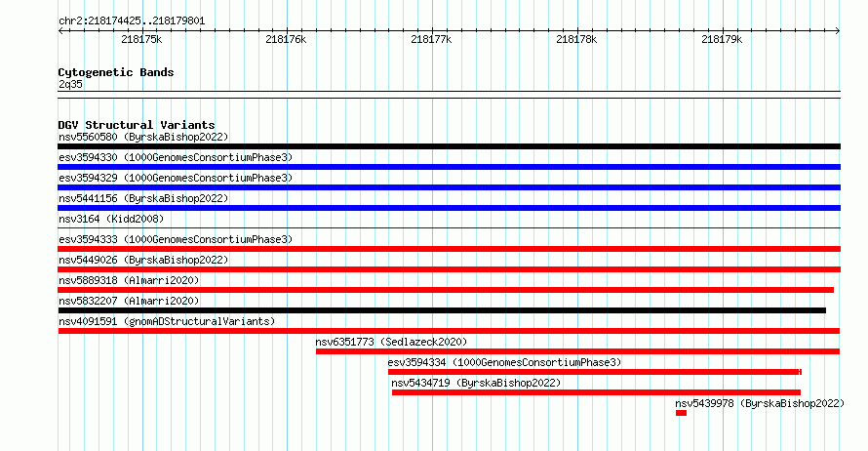
Task: Click the black nsv5832207 variant bar
Action: (x=442, y=310)
